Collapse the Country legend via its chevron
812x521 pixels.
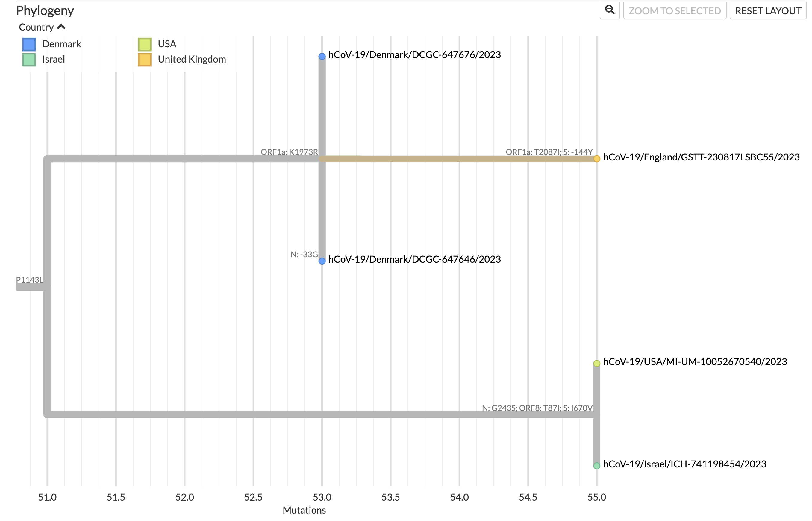[x=61, y=26]
